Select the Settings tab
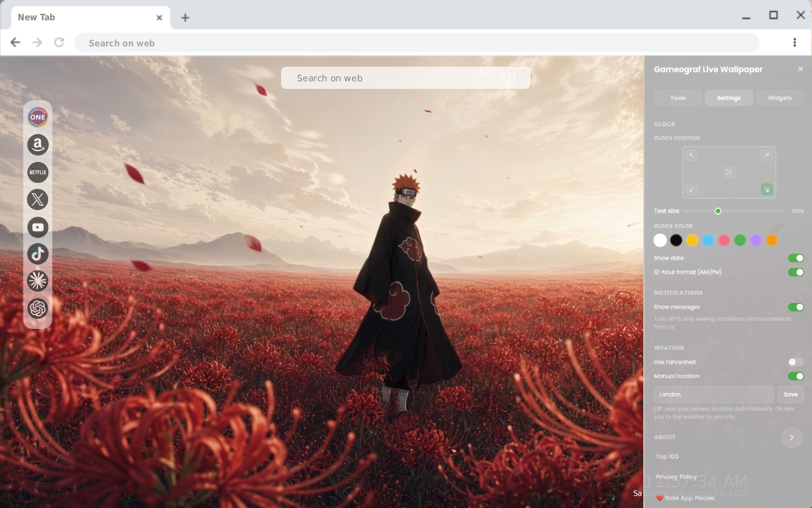This screenshot has height=508, width=812. [x=729, y=98]
